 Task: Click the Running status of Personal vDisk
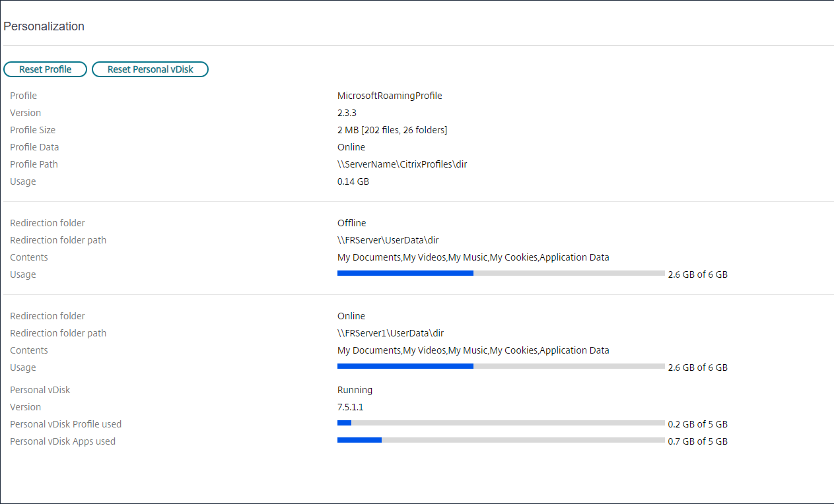coord(355,390)
